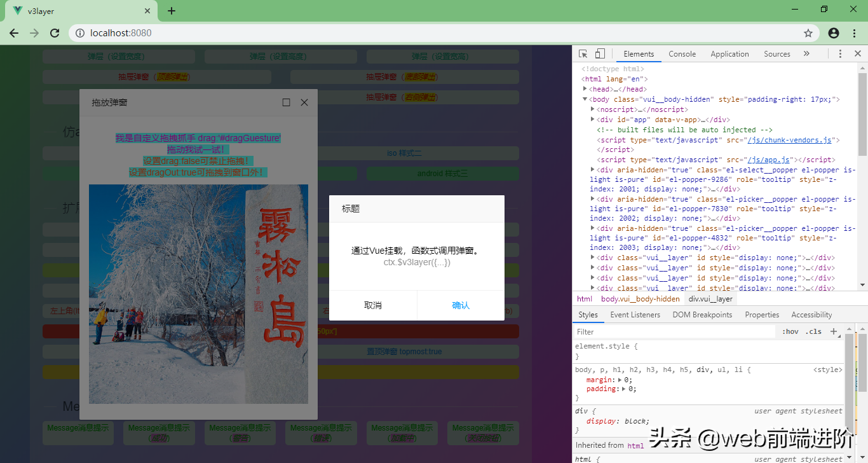Image resolution: width=868 pixels, height=463 pixels.
Task: Open the Application tab
Action: (729, 54)
